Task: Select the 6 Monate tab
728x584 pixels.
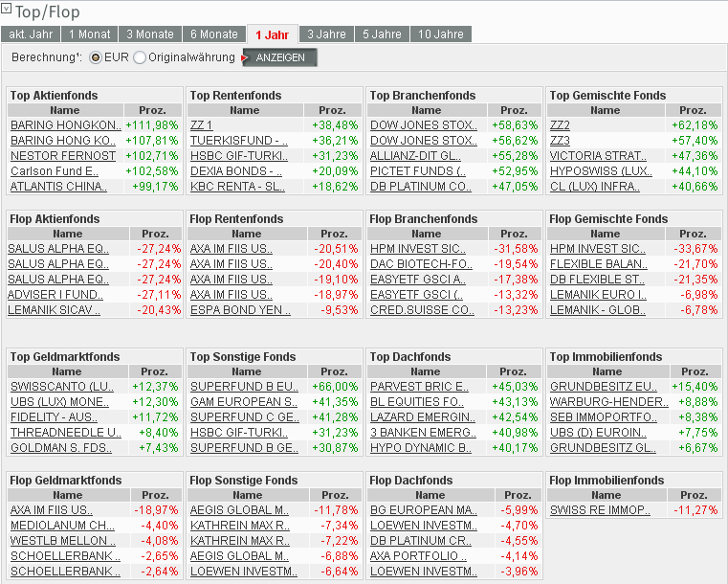Action: coord(213,34)
